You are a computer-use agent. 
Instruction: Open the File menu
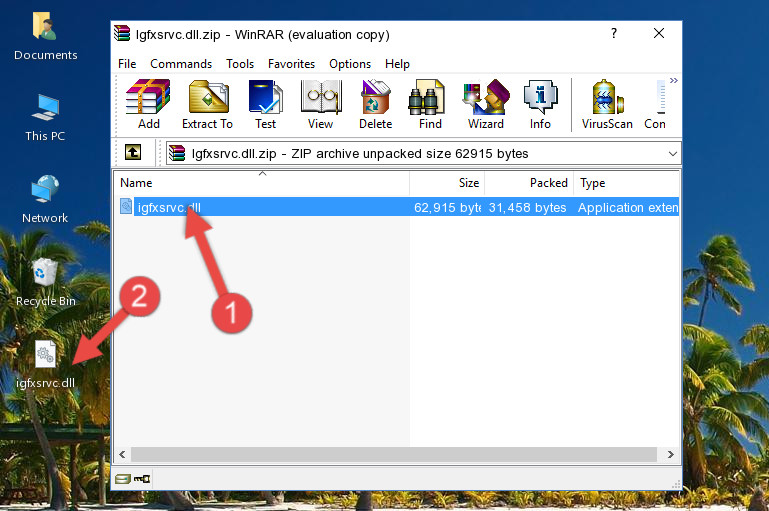127,64
